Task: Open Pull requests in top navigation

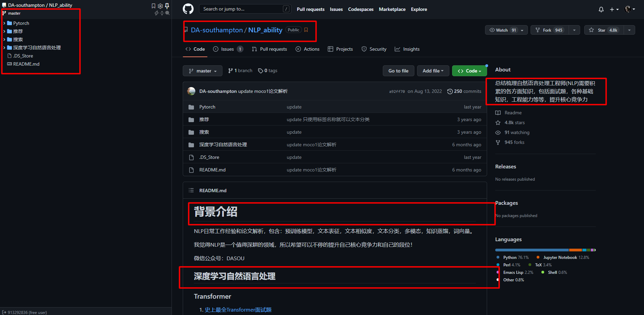Action: coord(310,9)
